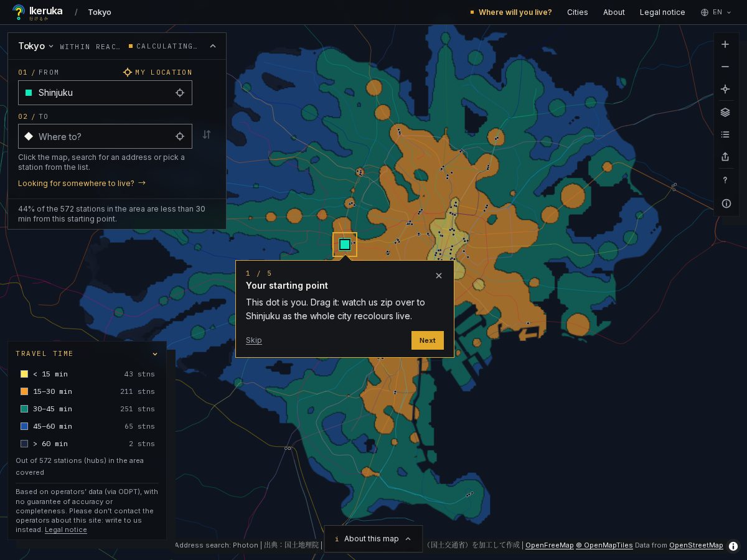This screenshot has height=560, width=747.
Task: Click the 45–60 min blue swatch
Action: pos(24,426)
